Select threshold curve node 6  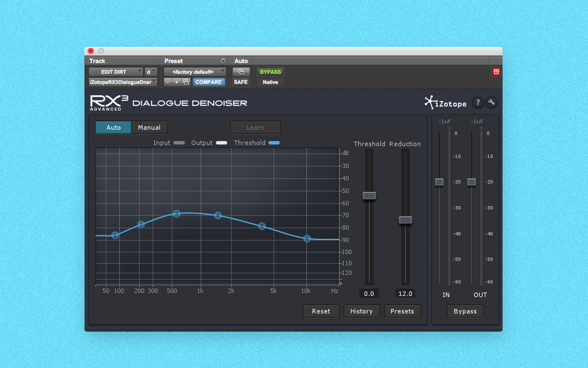(307, 238)
